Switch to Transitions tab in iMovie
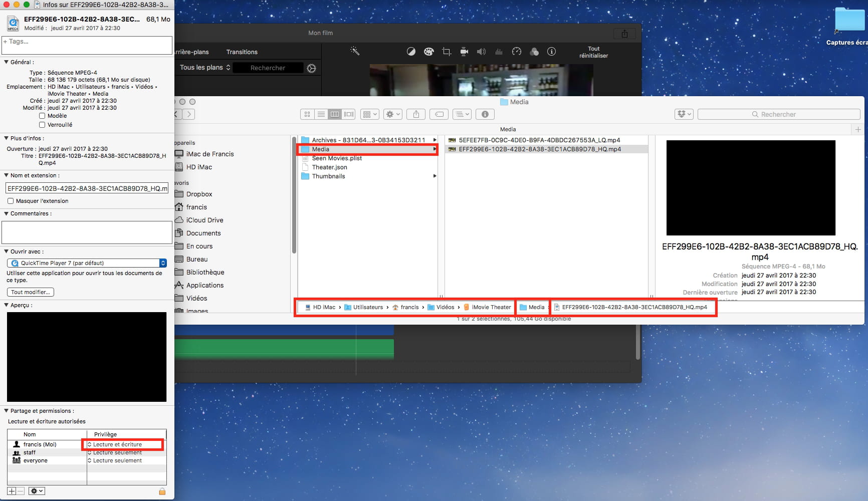Image resolution: width=868 pixels, height=501 pixels. pyautogui.click(x=242, y=52)
